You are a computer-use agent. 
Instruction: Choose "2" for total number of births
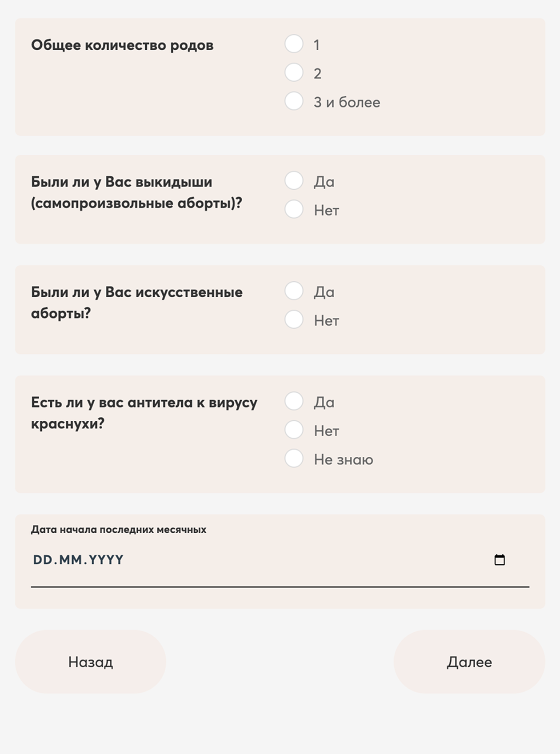pyautogui.click(x=294, y=72)
